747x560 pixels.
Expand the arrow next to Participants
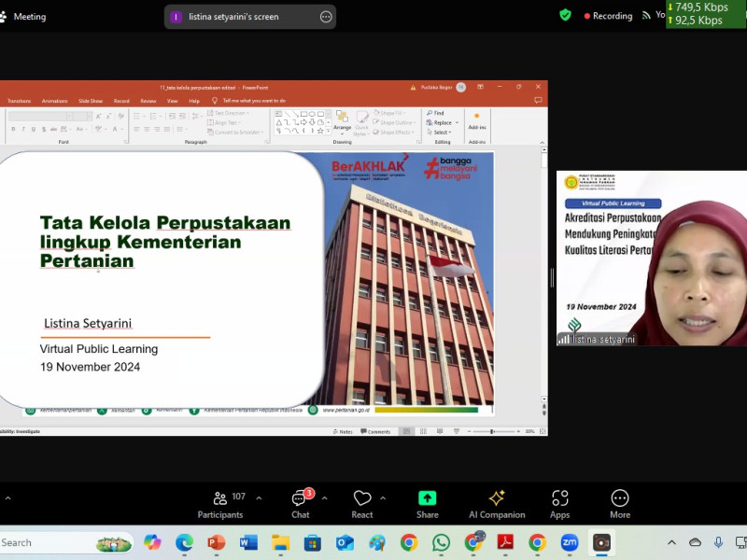pyautogui.click(x=259, y=498)
